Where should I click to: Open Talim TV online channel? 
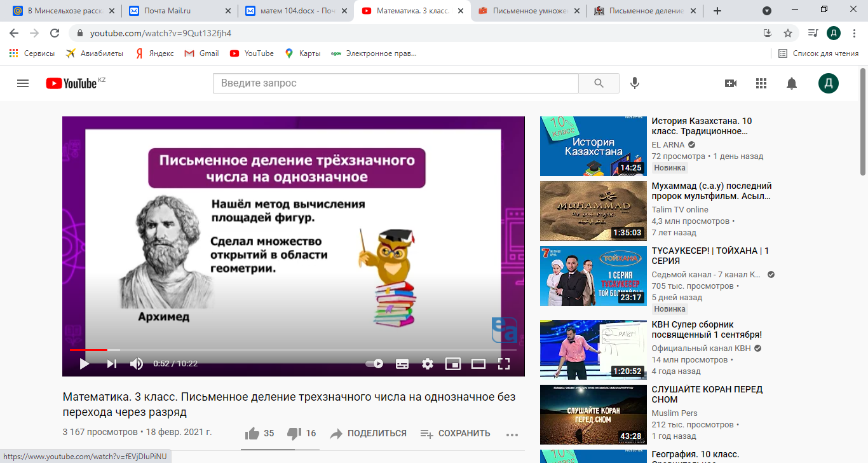coord(680,209)
